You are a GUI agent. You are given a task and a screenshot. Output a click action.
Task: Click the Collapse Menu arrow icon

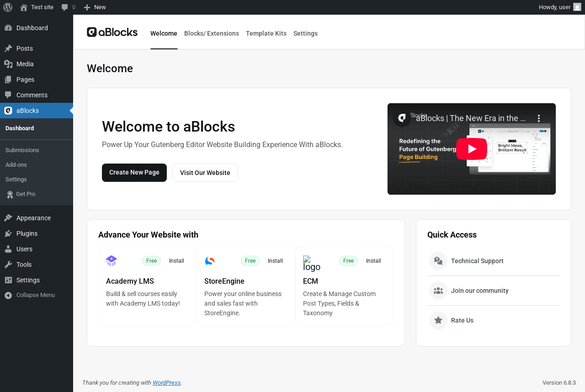pyautogui.click(x=8, y=295)
